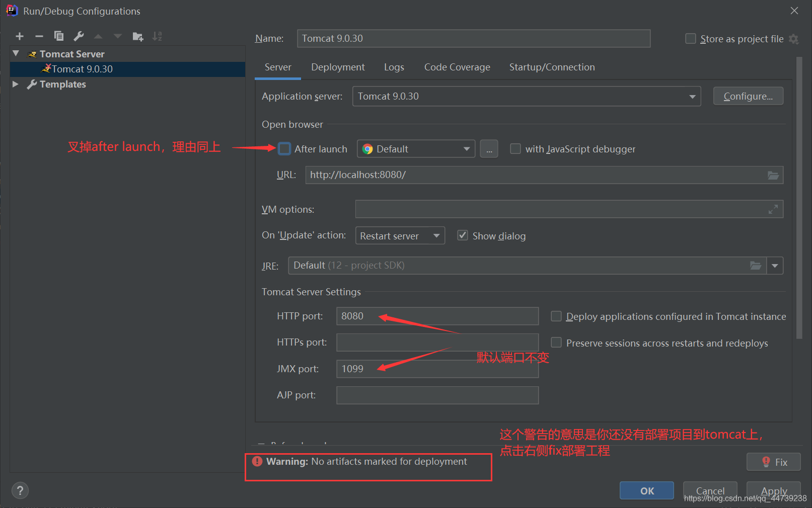
Task: Switch to the Deployment tab
Action: 338,67
